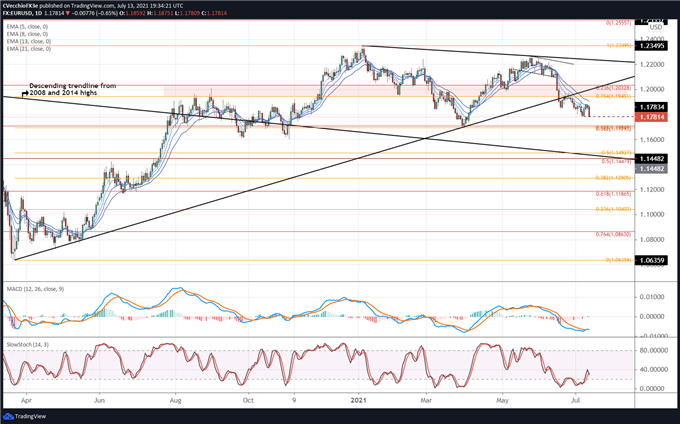
Task: Click the 1.23495 price label
Action: 651,46
